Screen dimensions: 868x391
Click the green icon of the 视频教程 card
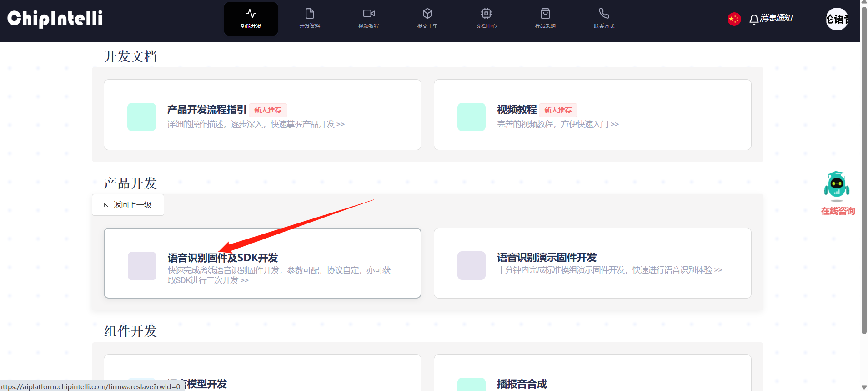472,117
